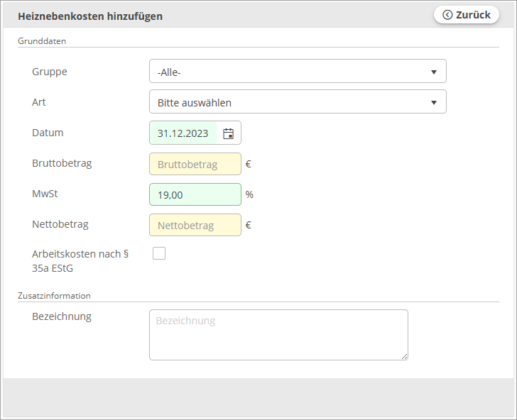Click the MwSt field showing 19,00
The width and height of the screenshot is (517, 420).
pos(195,194)
